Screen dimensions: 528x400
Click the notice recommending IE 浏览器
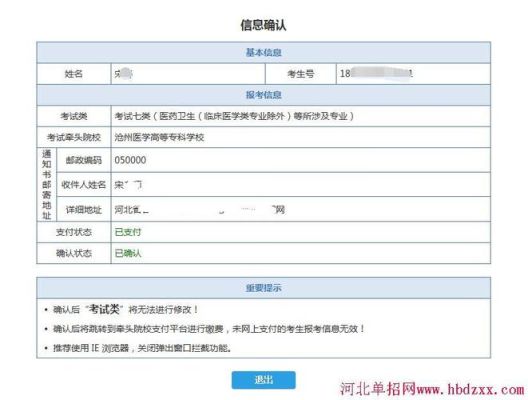pyautogui.click(x=142, y=348)
